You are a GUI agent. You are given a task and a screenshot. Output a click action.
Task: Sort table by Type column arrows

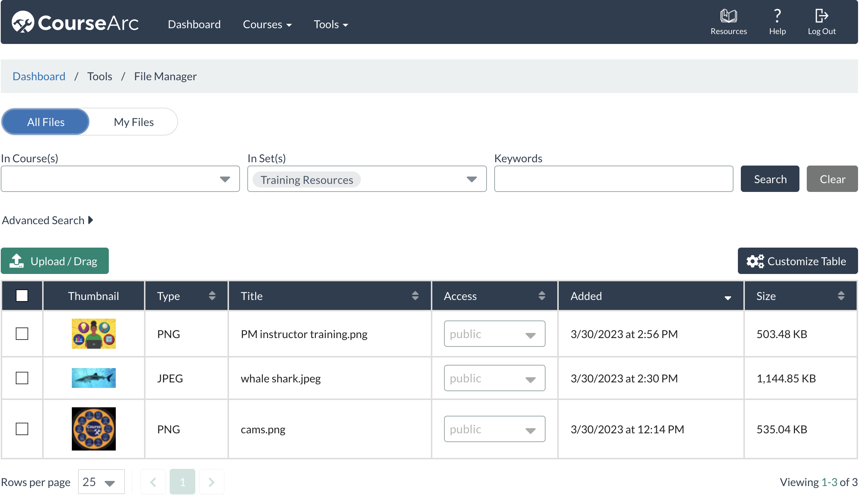tap(212, 296)
